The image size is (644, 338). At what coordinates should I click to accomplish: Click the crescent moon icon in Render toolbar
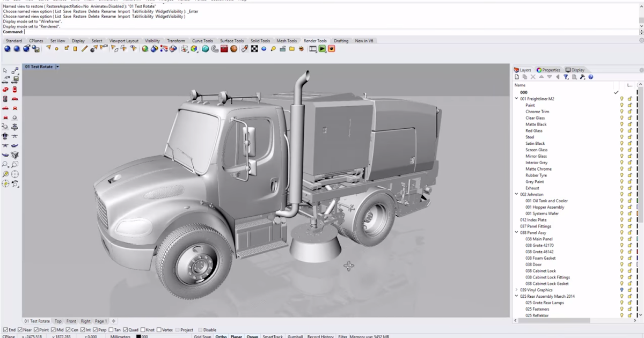click(x=215, y=49)
